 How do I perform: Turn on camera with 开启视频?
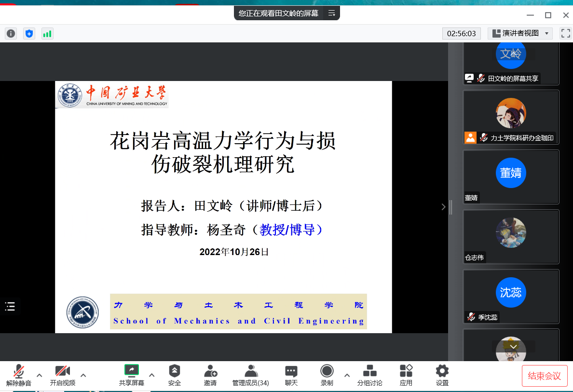click(63, 375)
